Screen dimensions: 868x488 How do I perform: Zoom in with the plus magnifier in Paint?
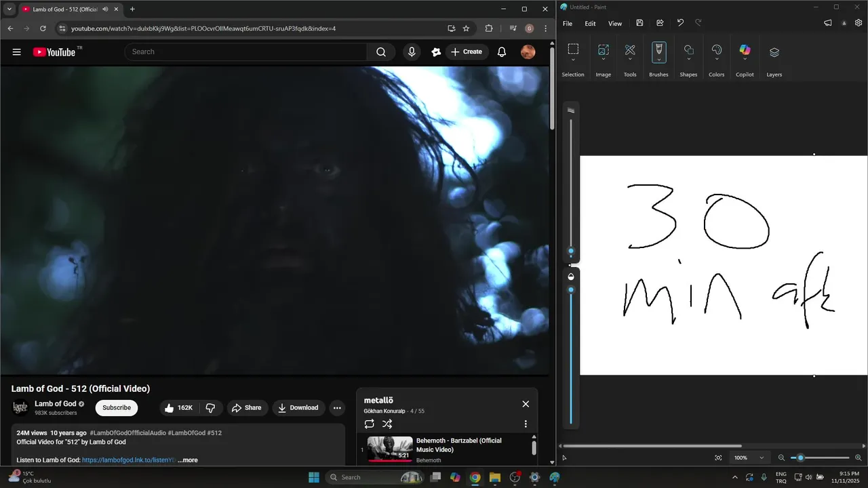pos(859,457)
